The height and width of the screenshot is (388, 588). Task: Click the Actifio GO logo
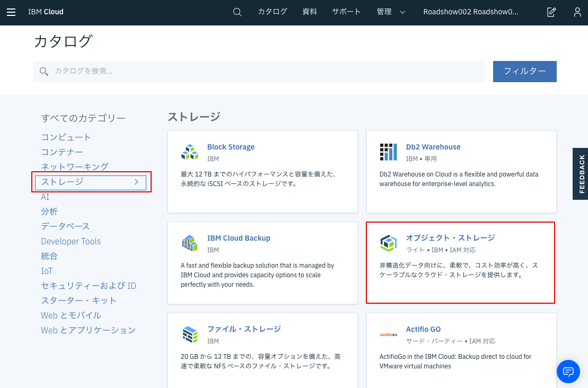388,334
